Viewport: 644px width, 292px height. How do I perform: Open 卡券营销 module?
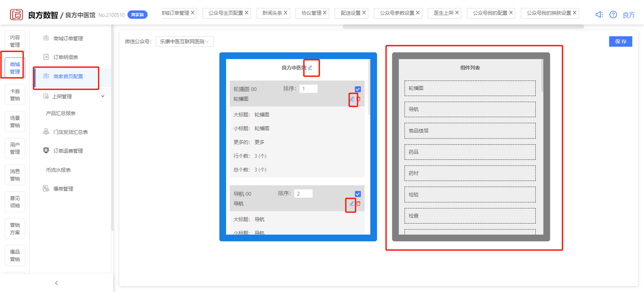pos(15,95)
